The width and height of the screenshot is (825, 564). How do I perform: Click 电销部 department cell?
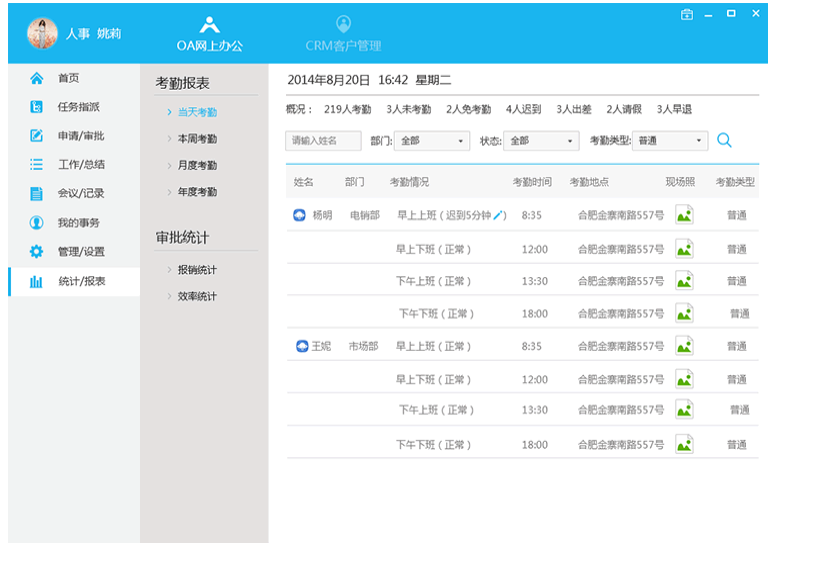pyautogui.click(x=365, y=215)
